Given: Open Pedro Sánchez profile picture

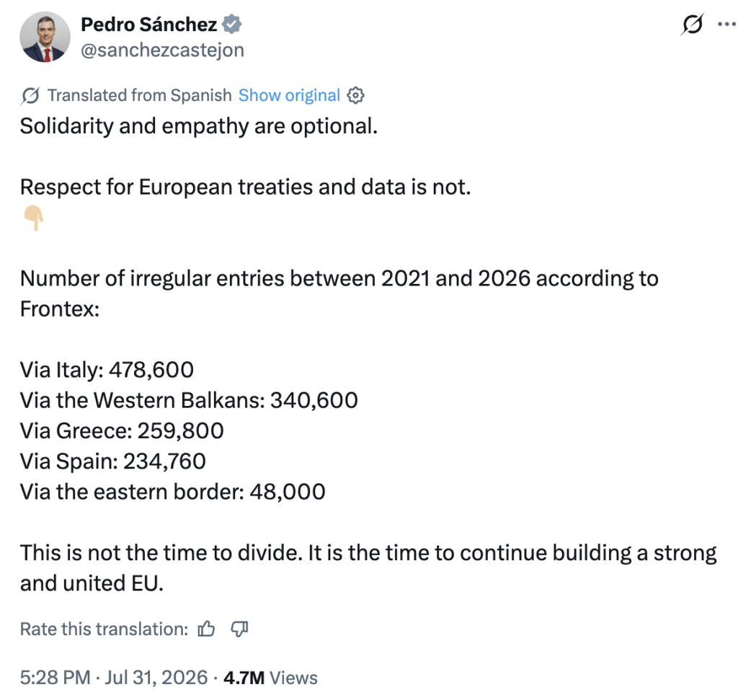Looking at the screenshot, I should (45, 37).
